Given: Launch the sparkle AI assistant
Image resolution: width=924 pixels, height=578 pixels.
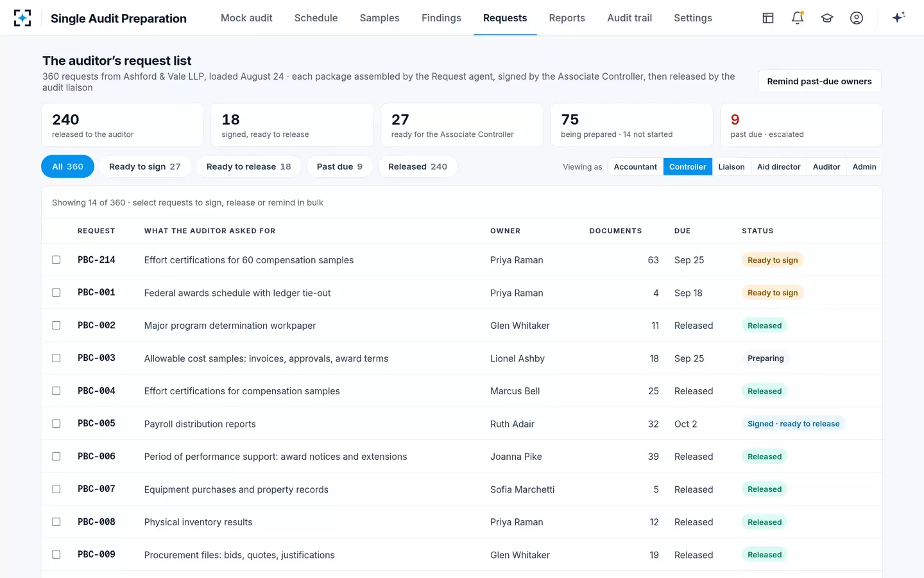Looking at the screenshot, I should 898,17.
